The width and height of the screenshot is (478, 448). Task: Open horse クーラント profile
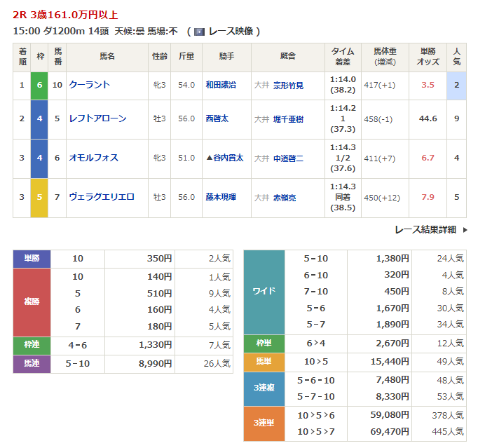(90, 85)
